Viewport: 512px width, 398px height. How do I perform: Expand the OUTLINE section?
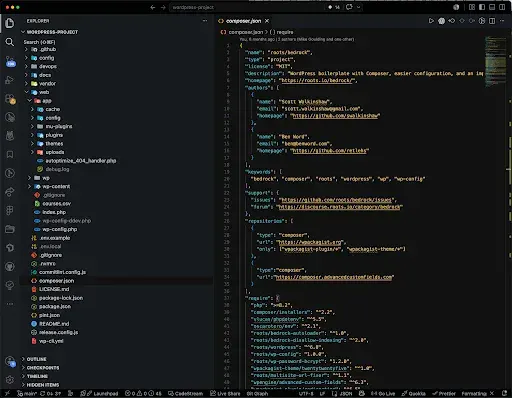(36, 359)
